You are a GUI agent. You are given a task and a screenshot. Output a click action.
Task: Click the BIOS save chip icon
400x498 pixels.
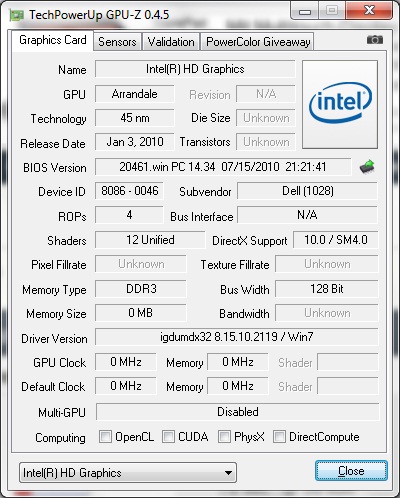pyautogui.click(x=367, y=166)
